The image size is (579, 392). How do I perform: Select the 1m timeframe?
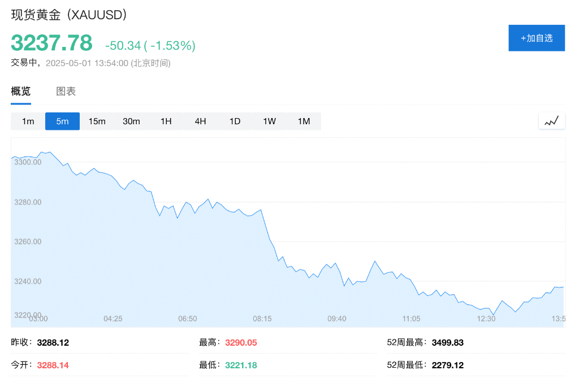(28, 121)
